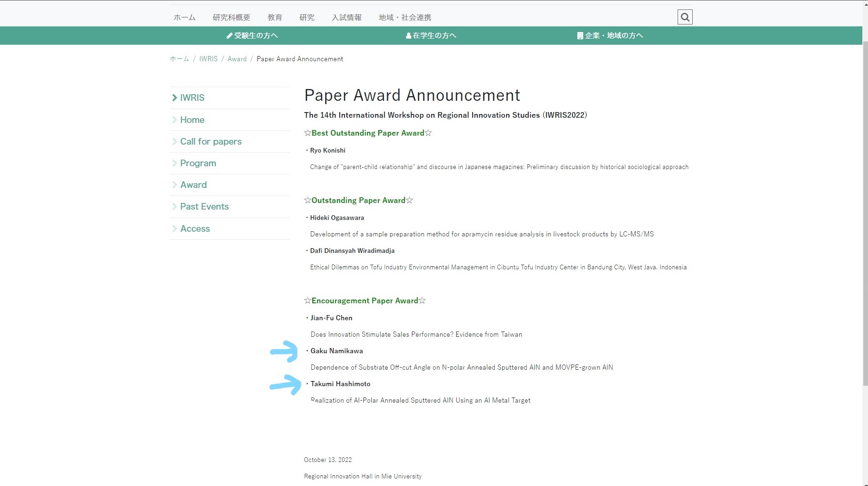Image resolution: width=868 pixels, height=486 pixels.
Task: Open the 研究 top menu item
Action: tap(307, 17)
